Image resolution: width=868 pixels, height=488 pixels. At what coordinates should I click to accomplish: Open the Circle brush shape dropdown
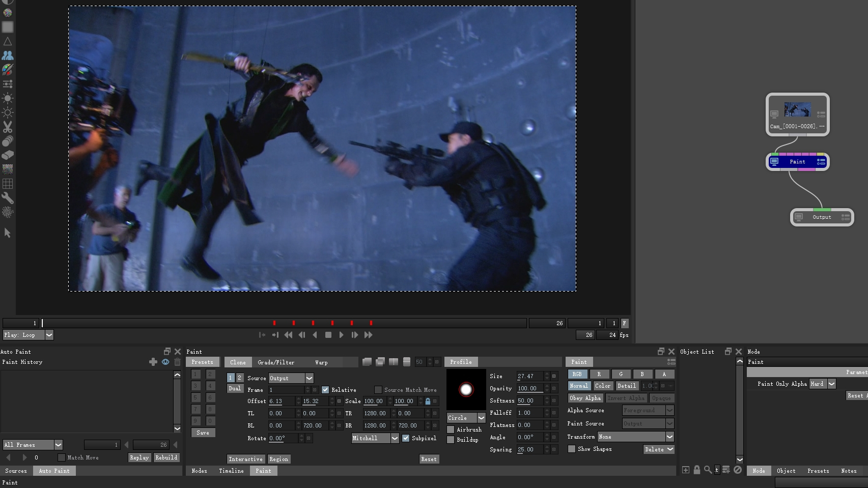click(466, 418)
